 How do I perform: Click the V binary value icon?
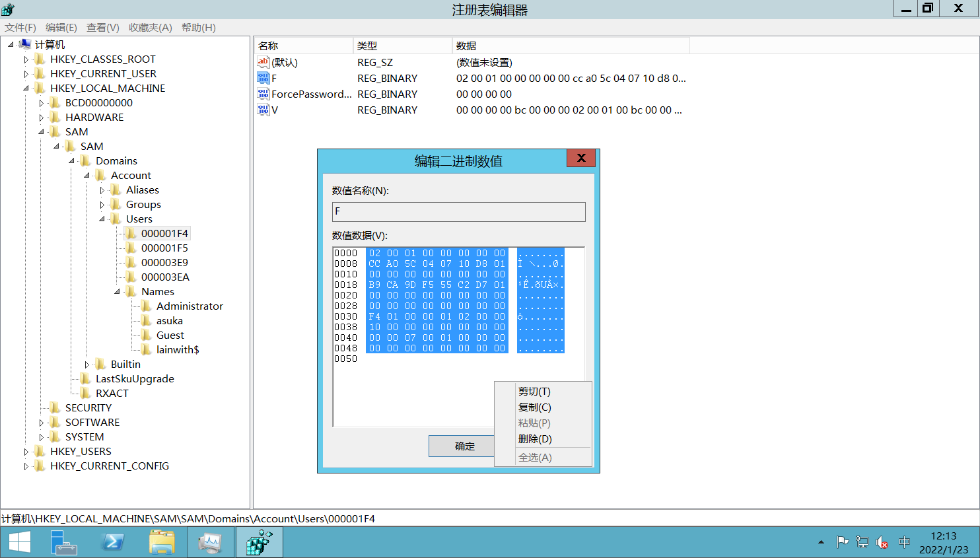(263, 110)
